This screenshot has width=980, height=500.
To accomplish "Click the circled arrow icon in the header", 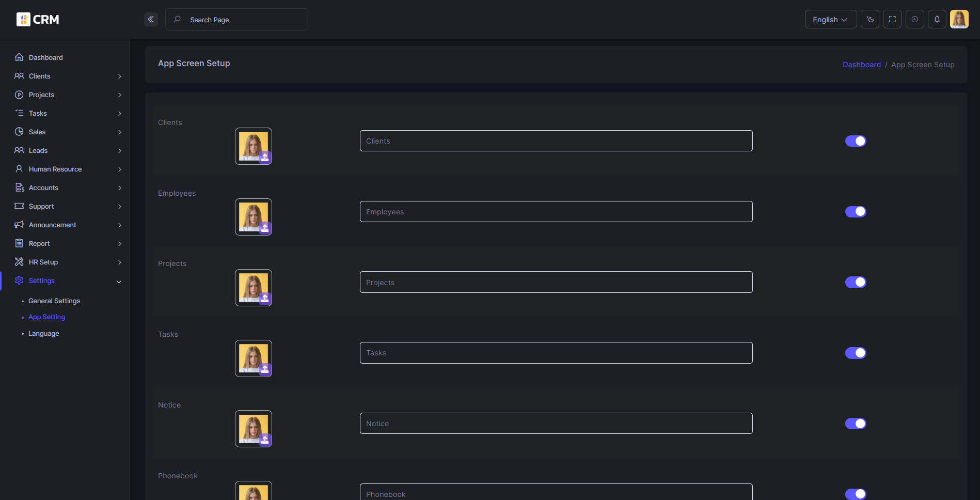I will click(x=914, y=20).
